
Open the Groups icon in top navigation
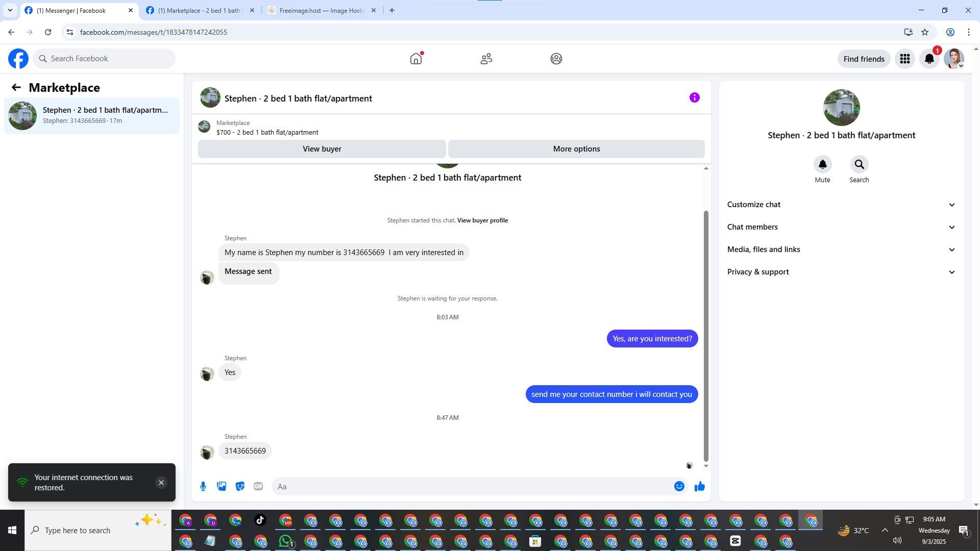pos(556,59)
